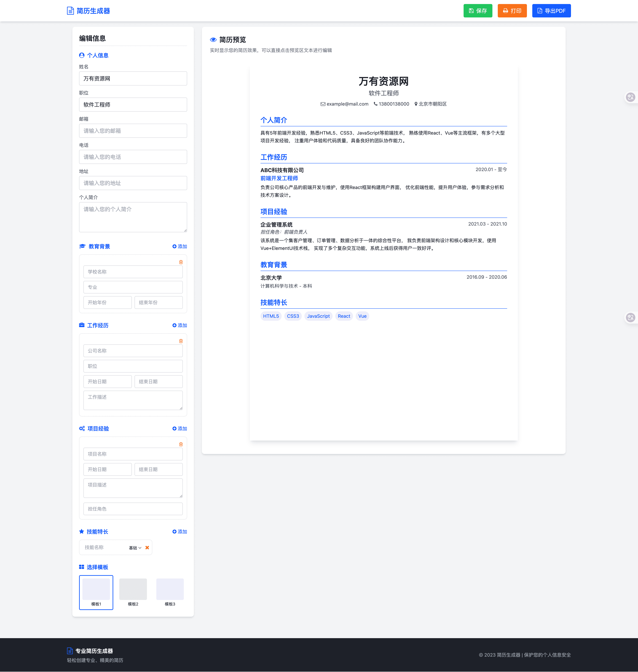Delete the project entry via trash icon

(181, 444)
